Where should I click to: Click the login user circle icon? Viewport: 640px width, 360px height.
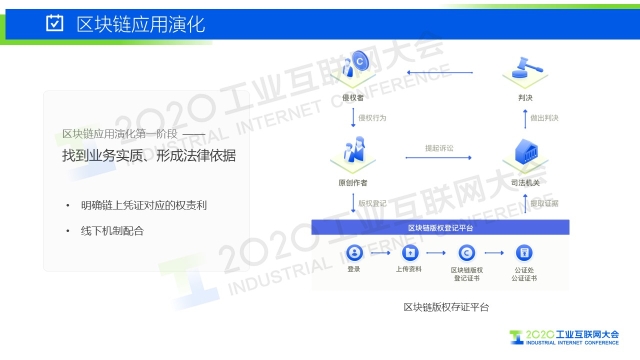pyautogui.click(x=354, y=253)
